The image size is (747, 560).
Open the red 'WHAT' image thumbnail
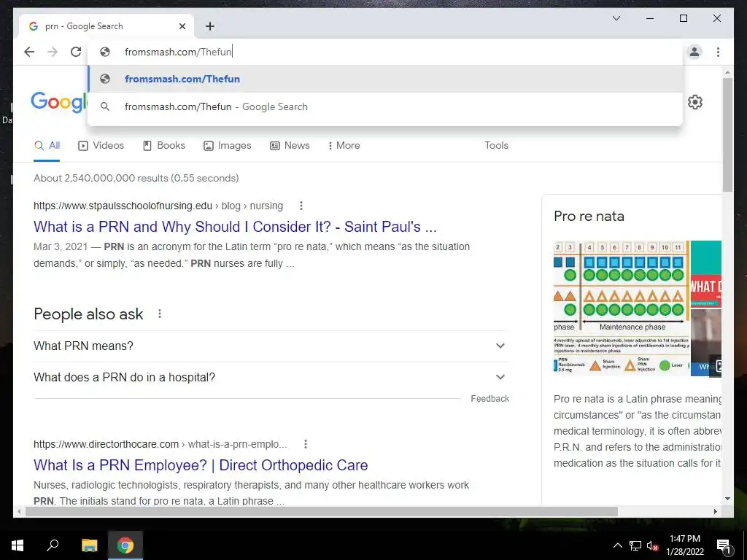point(706,274)
